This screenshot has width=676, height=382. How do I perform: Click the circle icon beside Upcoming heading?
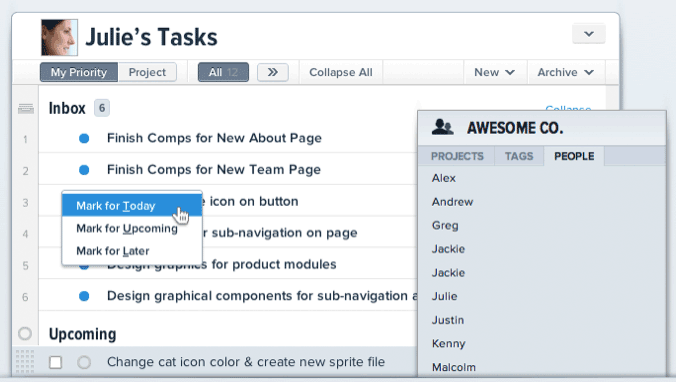[25, 333]
